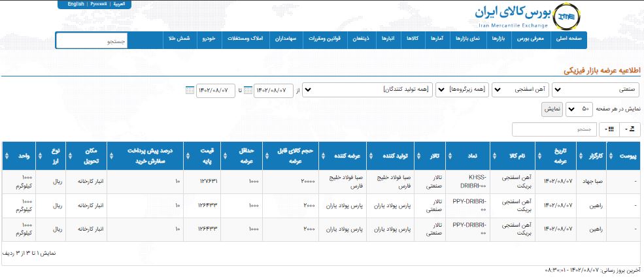The width and height of the screenshot is (644, 279).
Task: Open خودرو menu
Action: click(209, 38)
